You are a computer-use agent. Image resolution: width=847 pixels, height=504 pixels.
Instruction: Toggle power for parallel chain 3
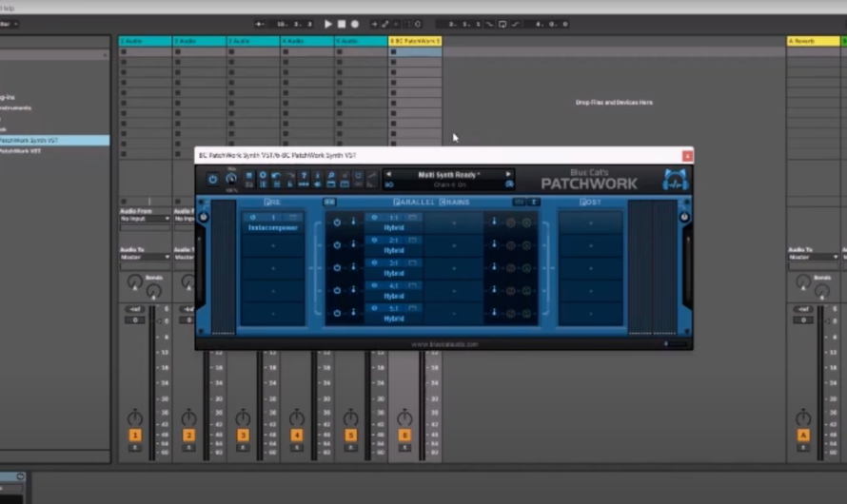click(337, 267)
